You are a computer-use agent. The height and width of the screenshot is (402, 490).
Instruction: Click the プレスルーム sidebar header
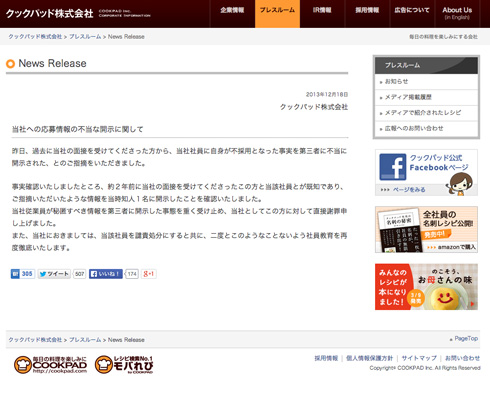[x=426, y=65]
